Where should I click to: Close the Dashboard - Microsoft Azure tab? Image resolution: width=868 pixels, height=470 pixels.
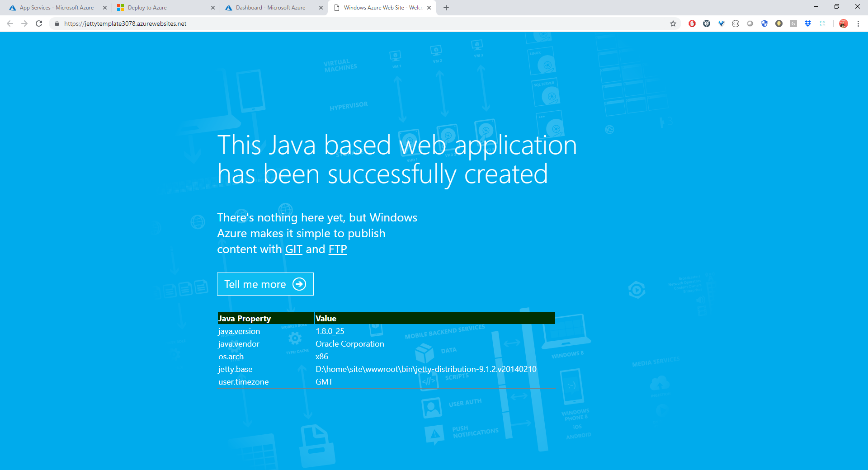321,8
